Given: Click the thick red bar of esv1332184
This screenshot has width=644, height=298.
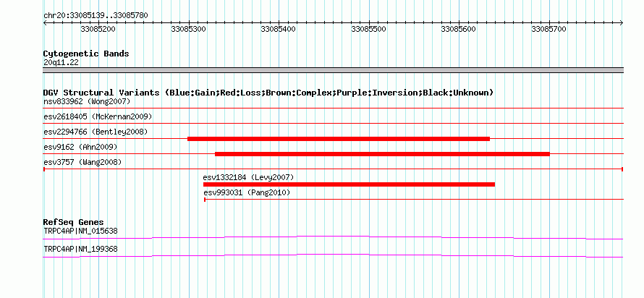Looking at the screenshot, I should [349, 184].
